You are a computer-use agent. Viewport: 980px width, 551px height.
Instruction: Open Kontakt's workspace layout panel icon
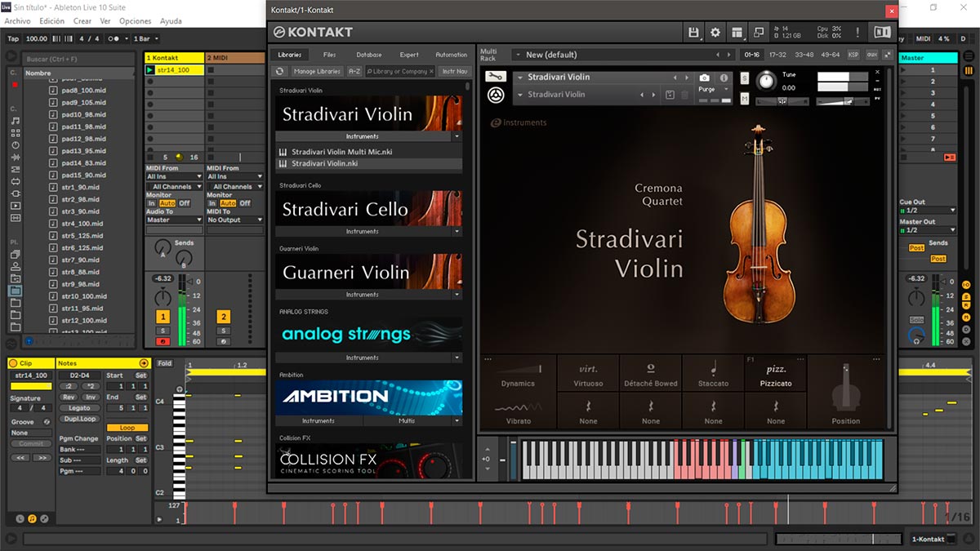click(737, 32)
